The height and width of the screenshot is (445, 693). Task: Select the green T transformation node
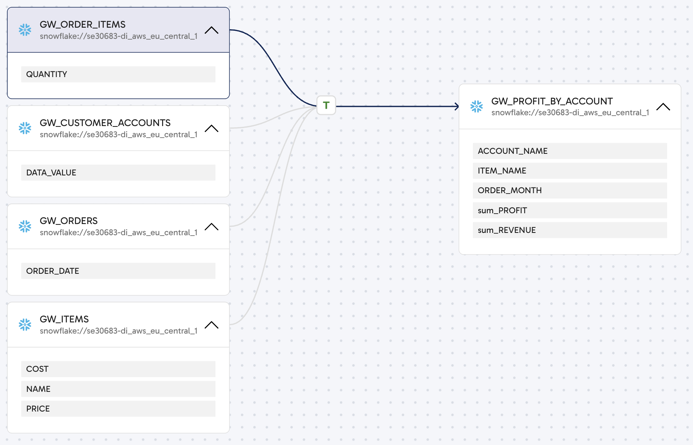pos(326,105)
